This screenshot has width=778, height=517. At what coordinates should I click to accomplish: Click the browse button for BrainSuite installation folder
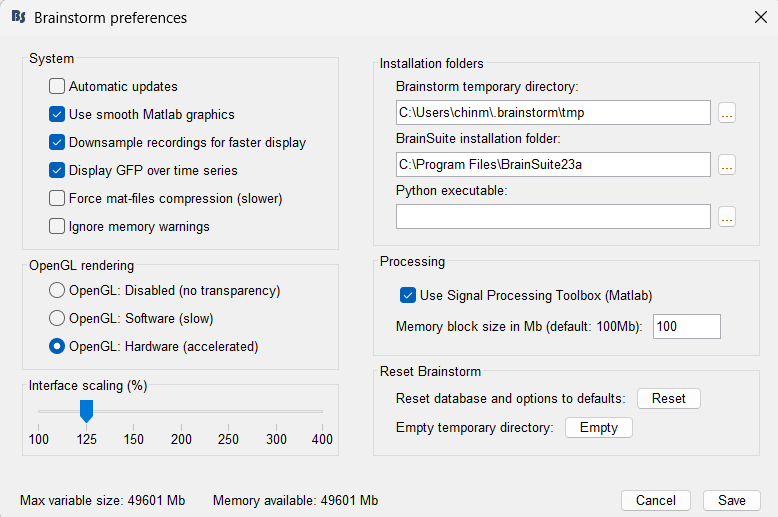727,165
